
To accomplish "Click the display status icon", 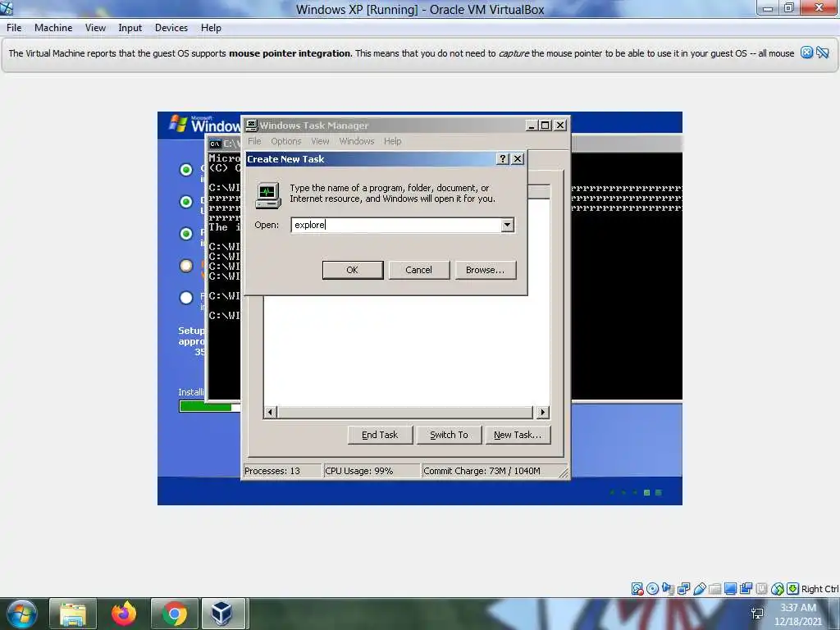I will click(730, 589).
